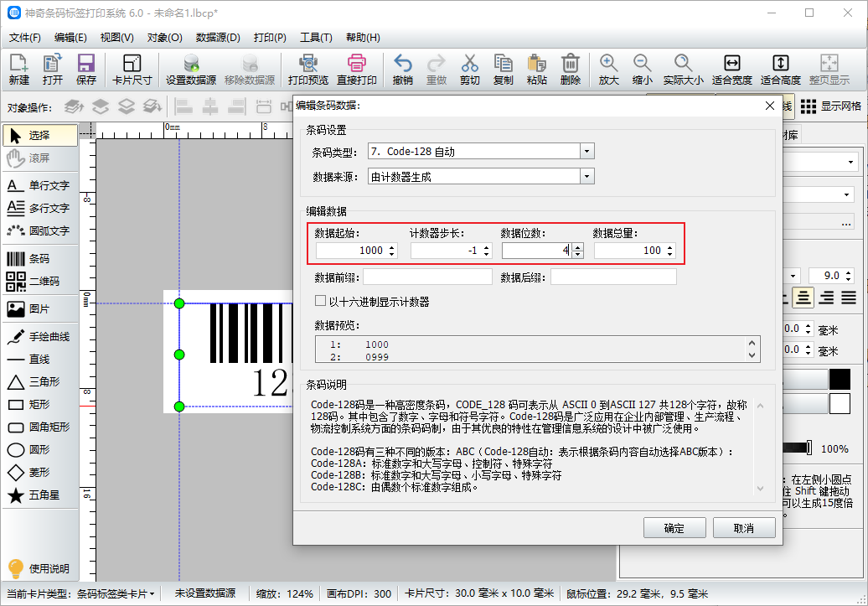The width and height of the screenshot is (868, 606).
Task: Click the 确定 confirm button
Action: point(674,528)
